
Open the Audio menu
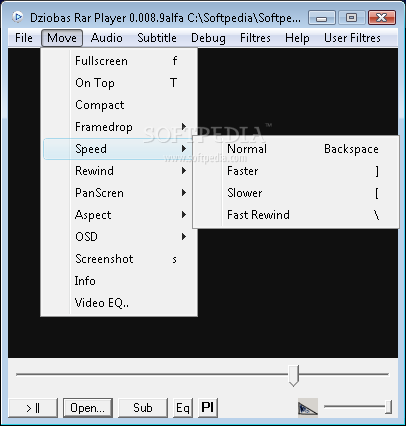coord(107,38)
